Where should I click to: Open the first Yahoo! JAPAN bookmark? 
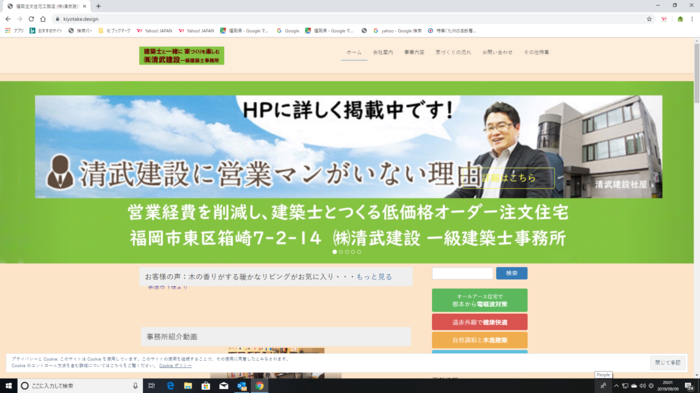pos(154,31)
